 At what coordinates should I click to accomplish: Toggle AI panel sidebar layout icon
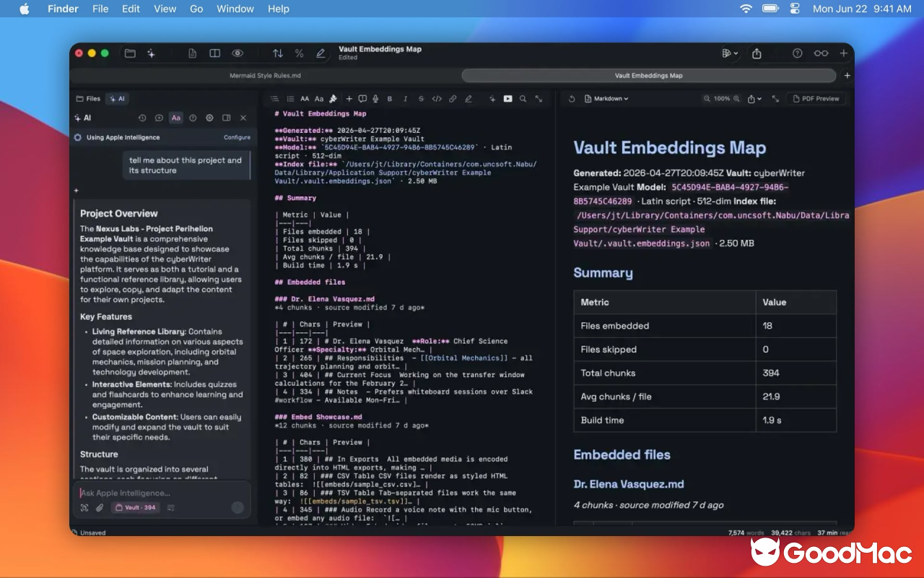pyautogui.click(x=226, y=118)
